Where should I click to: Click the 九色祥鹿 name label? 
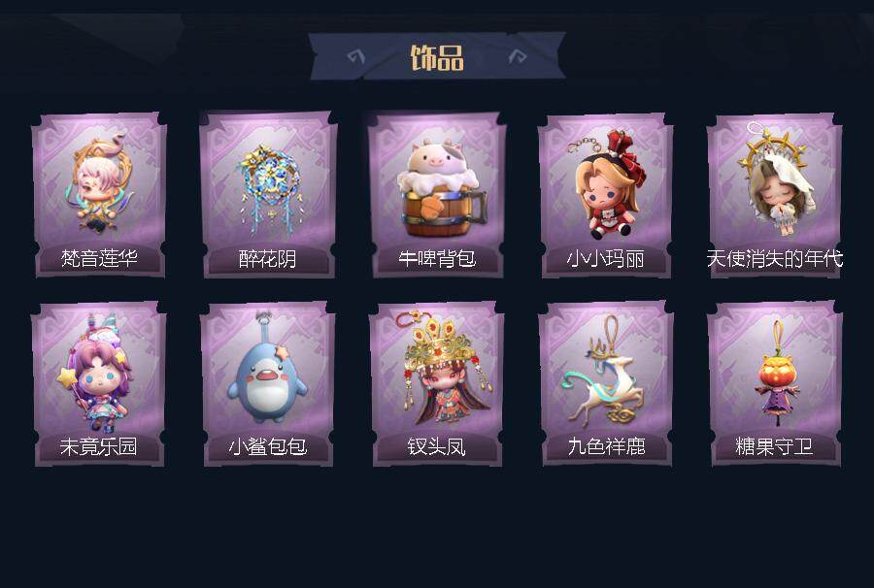(606, 446)
